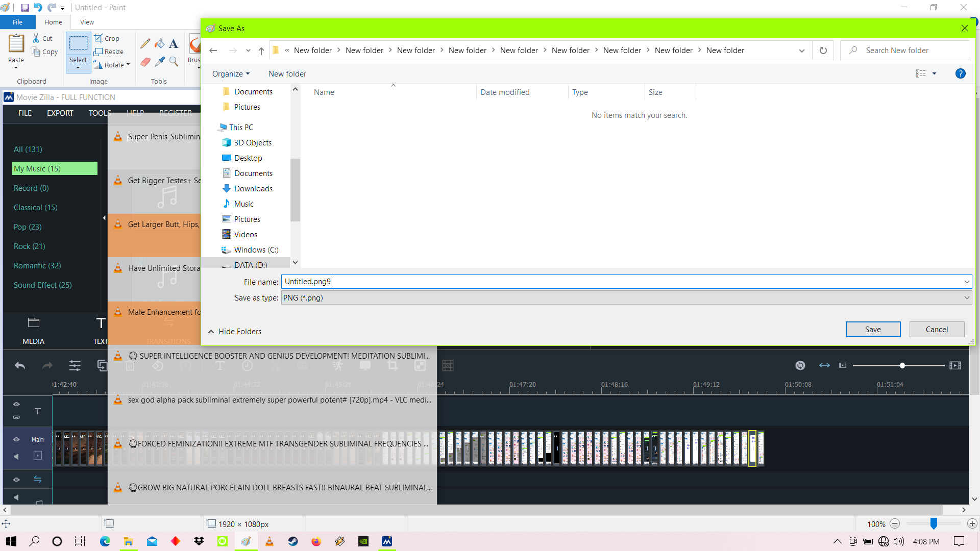Click the Crop tool in Paint toolbar

pyautogui.click(x=108, y=38)
